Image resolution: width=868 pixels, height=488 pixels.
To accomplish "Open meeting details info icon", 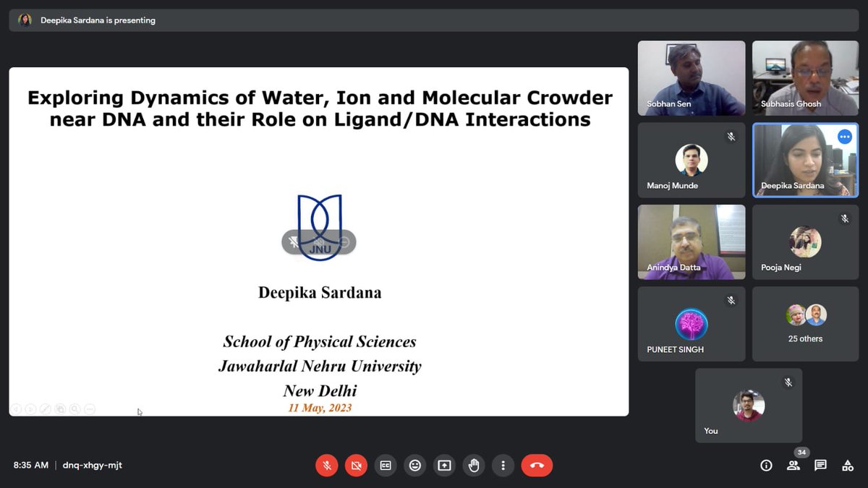I will pos(766,466).
